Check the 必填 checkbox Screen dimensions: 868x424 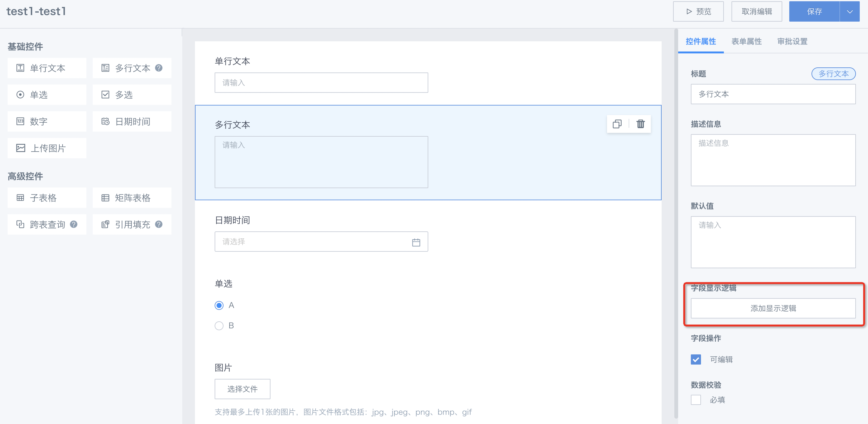[x=696, y=400]
